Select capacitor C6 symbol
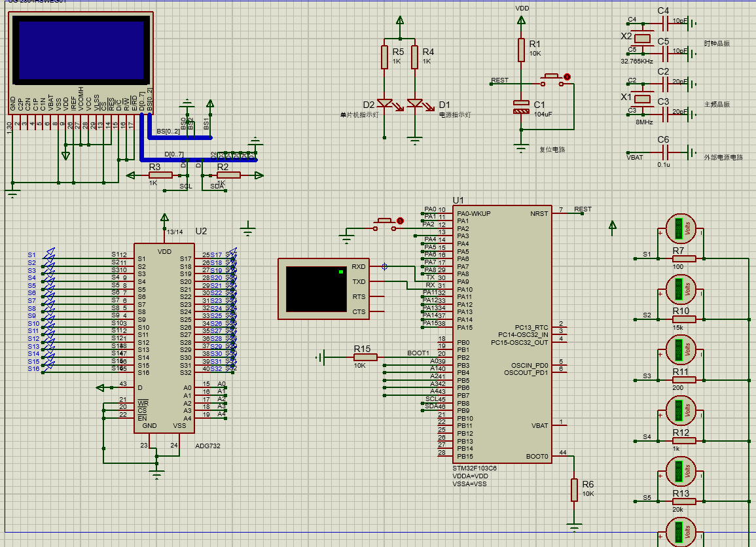Screen dimensions: 756x547 point(666,152)
